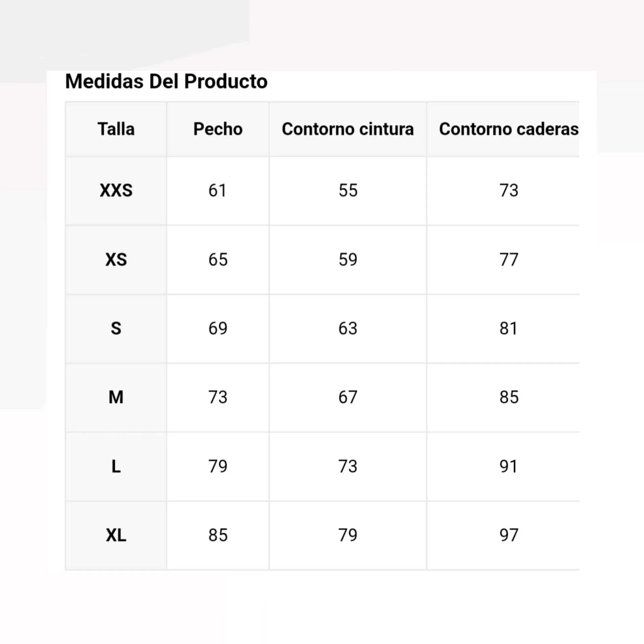Click the XL size row label
Screen dimensions: 644x644
116,535
